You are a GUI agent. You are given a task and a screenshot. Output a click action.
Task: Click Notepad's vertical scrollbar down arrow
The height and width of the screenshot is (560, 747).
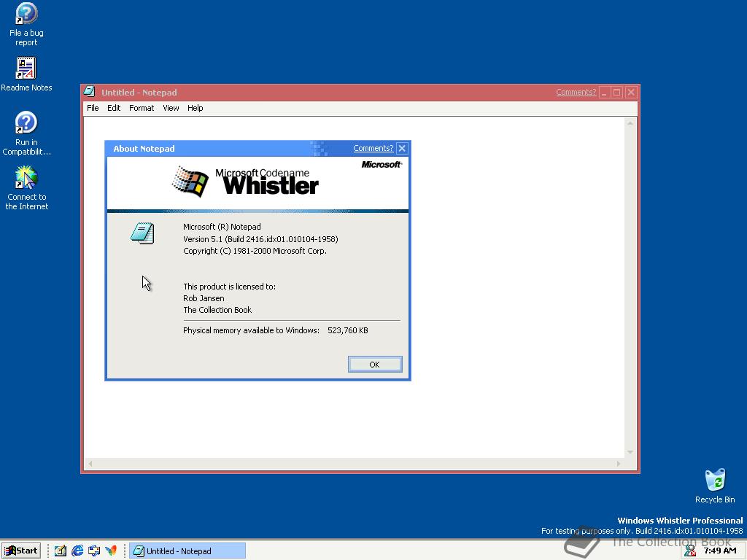tap(630, 452)
